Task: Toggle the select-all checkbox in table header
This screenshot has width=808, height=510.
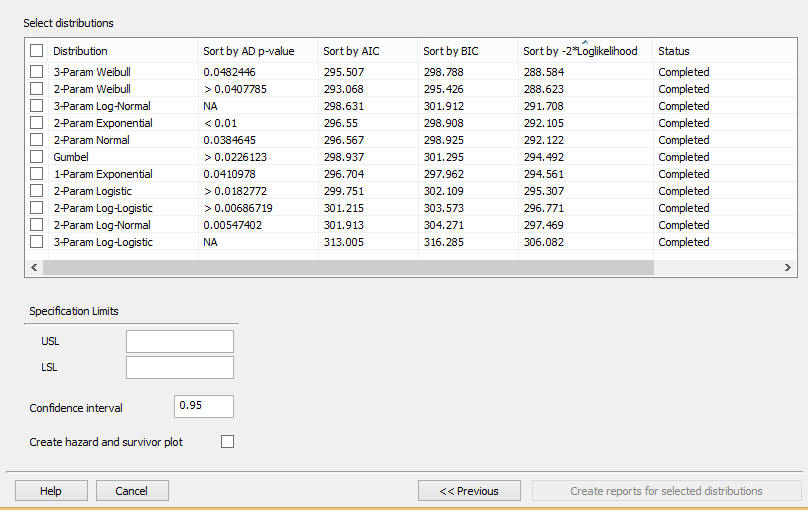Action: click(37, 51)
